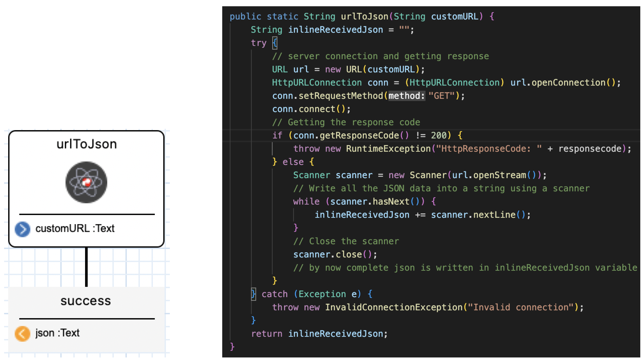Click the highlighted opening brace after try
This screenshot has height=360, width=644.
pyautogui.click(x=275, y=43)
